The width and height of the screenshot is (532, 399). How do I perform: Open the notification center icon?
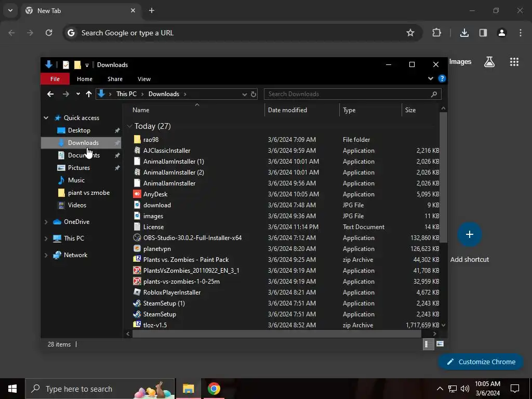(x=515, y=389)
